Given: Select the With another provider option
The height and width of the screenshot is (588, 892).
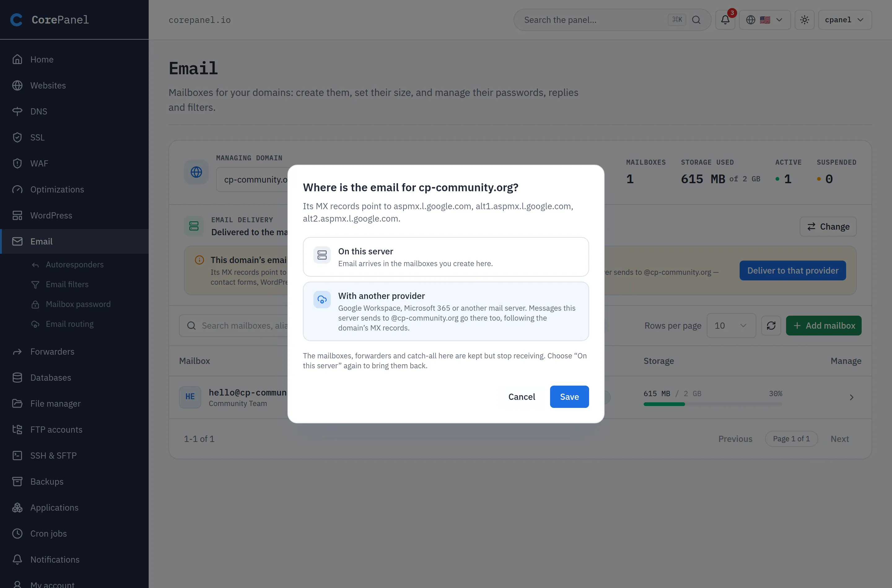Looking at the screenshot, I should pos(446,311).
